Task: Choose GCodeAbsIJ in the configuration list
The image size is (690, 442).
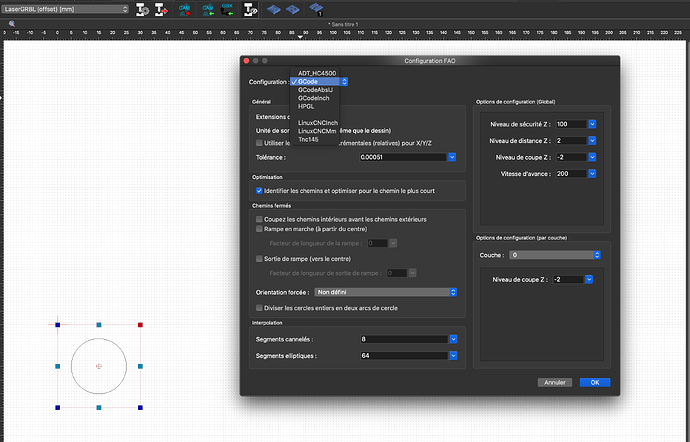Action: tap(315, 90)
